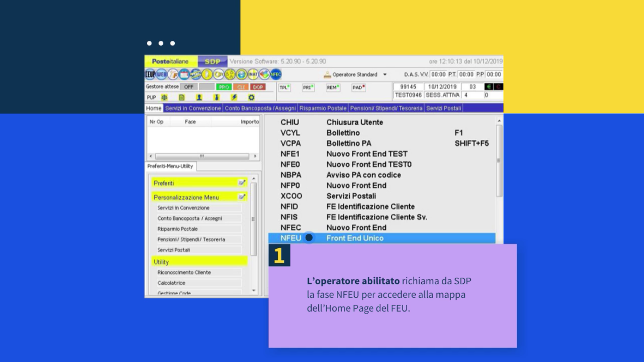Toggle the red DOP indicator
This screenshot has height=362, width=644.
pos(258,87)
